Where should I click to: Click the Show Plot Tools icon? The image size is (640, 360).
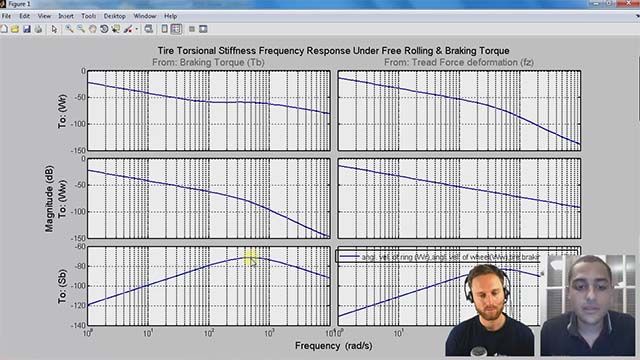click(203, 29)
